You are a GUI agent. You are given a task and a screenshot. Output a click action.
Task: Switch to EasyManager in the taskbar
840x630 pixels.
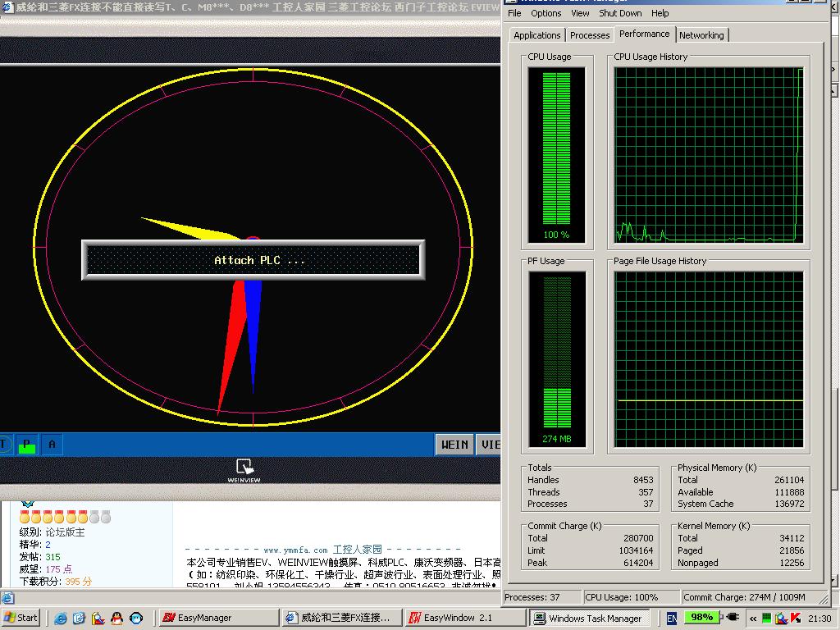pyautogui.click(x=197, y=618)
